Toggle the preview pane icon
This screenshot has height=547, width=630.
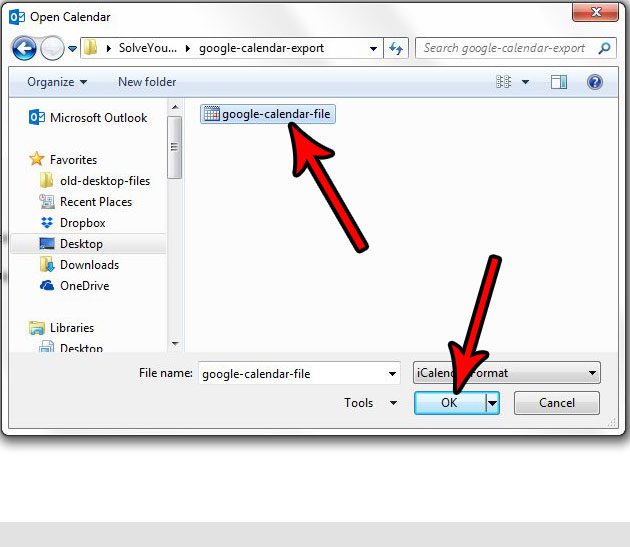point(558,82)
